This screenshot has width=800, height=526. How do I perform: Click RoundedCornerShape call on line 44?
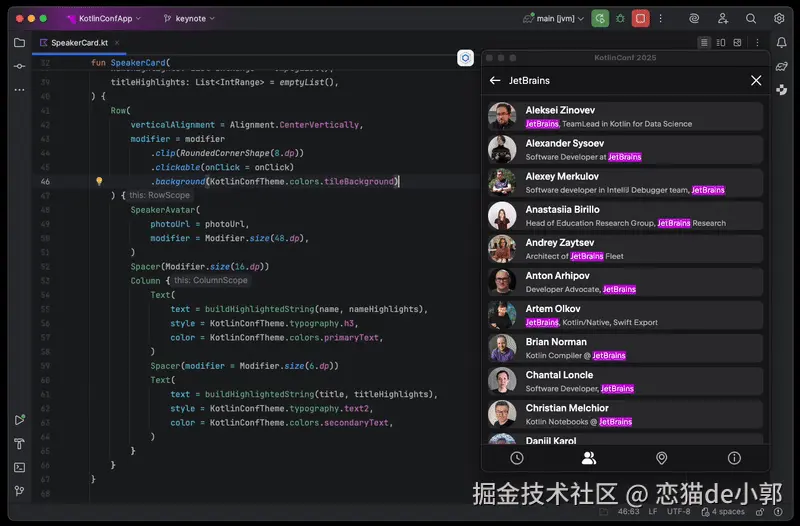(x=224, y=153)
